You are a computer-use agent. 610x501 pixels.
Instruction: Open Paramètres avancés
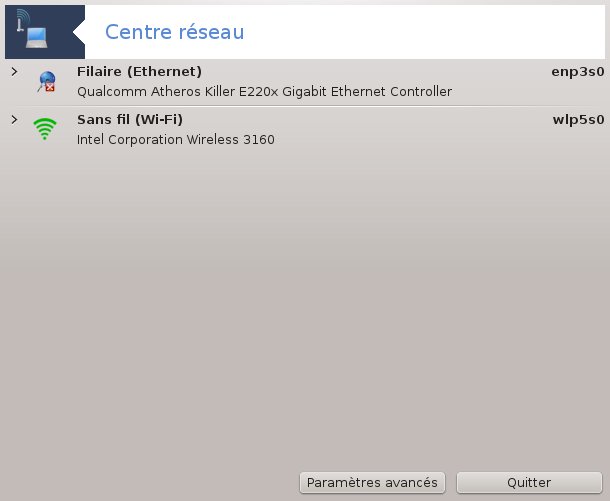point(372,483)
